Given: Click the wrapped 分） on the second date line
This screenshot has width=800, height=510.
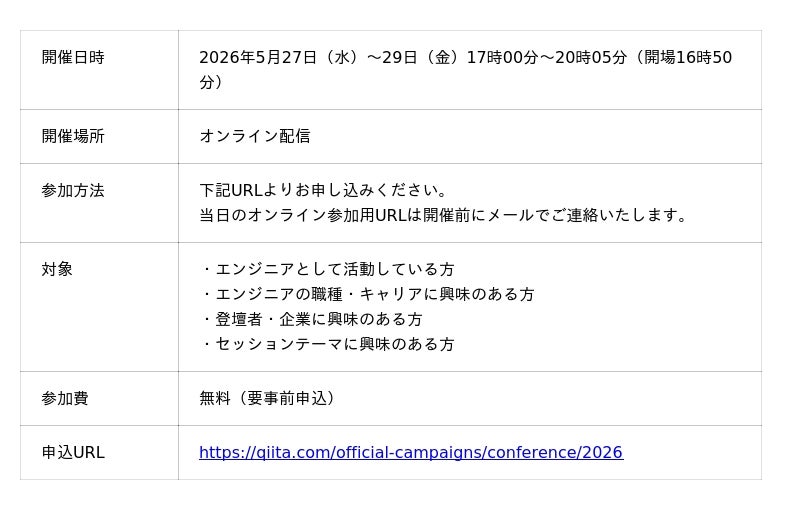Looking at the screenshot, I should point(211,83).
